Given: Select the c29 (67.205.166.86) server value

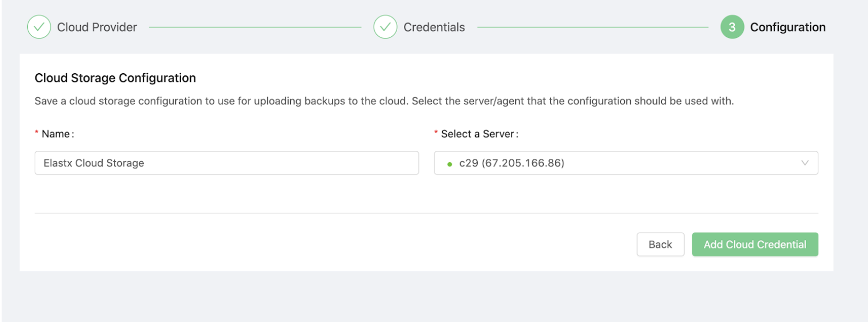Looking at the screenshot, I should [x=511, y=163].
